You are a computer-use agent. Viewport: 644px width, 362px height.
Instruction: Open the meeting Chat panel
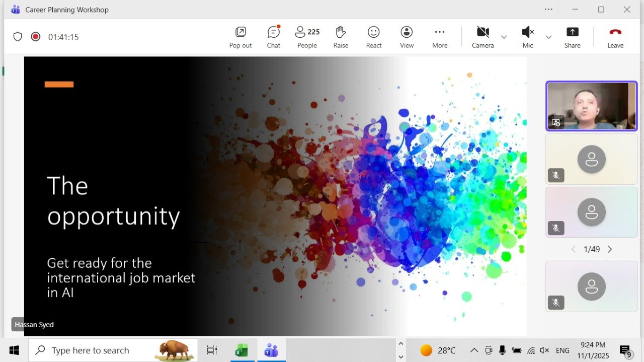(x=273, y=37)
